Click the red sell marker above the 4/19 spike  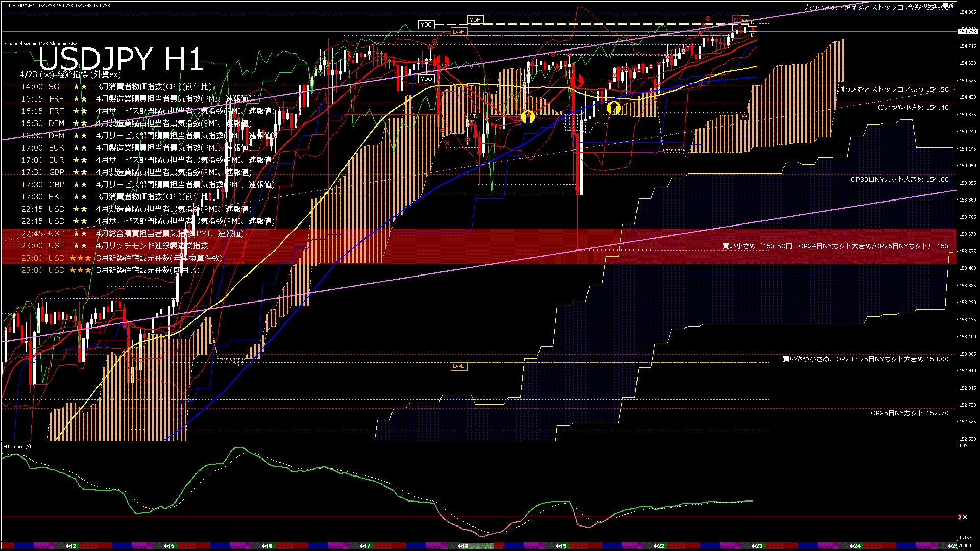578,81
